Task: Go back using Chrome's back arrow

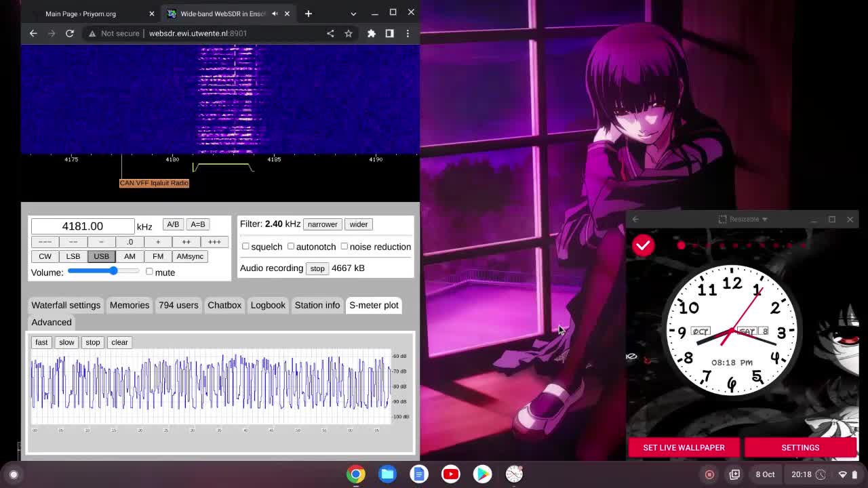Action: click(x=33, y=33)
